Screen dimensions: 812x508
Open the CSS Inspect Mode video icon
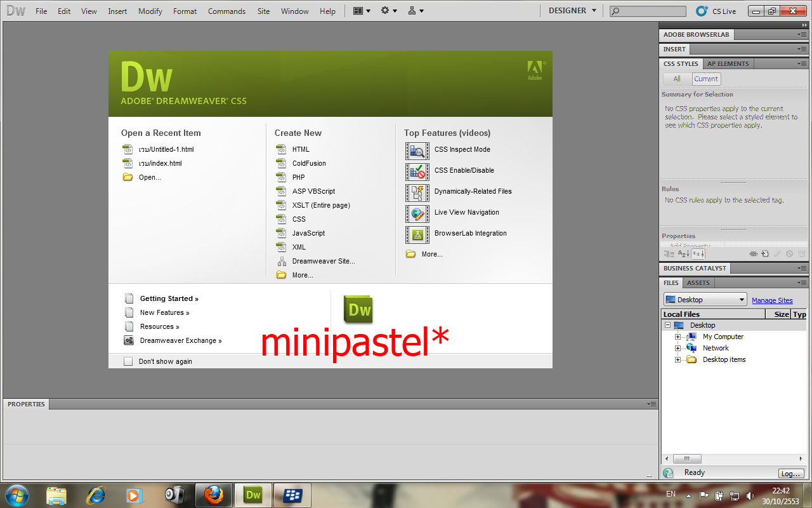(417, 151)
